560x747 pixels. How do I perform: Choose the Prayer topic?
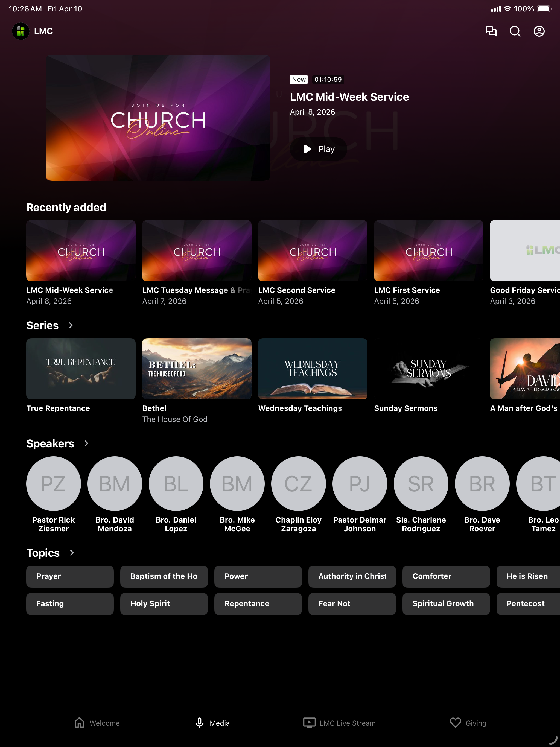70,576
